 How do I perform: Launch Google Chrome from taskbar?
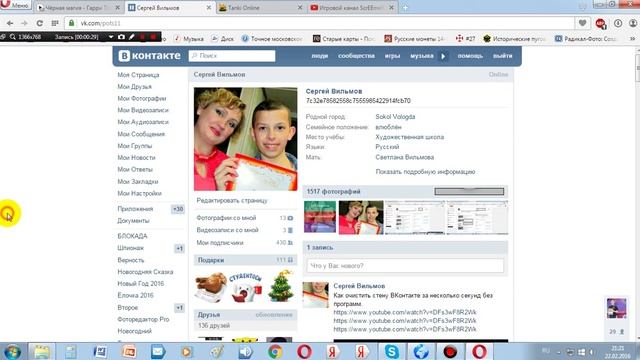pos(275,352)
